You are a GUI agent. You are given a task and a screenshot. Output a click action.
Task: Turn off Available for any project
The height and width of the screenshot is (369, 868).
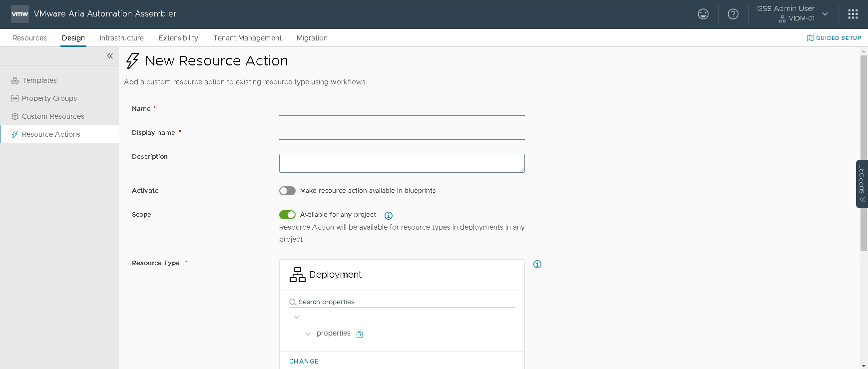(287, 215)
